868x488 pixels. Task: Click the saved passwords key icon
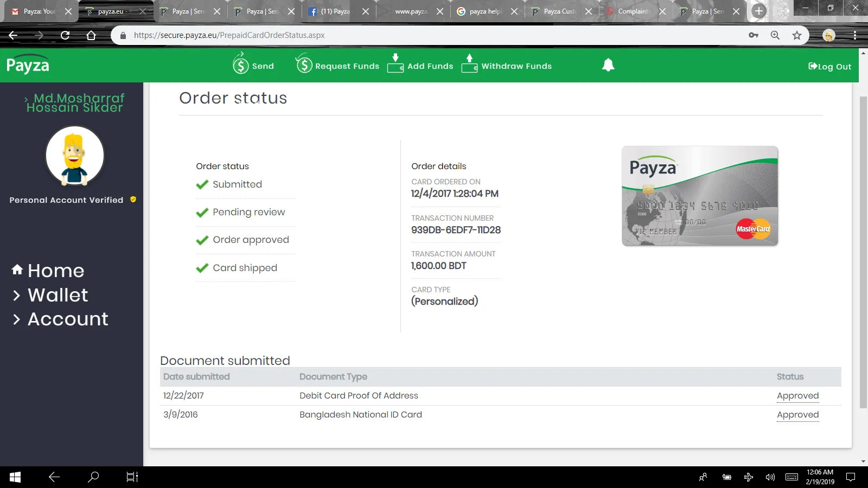pyautogui.click(x=753, y=35)
